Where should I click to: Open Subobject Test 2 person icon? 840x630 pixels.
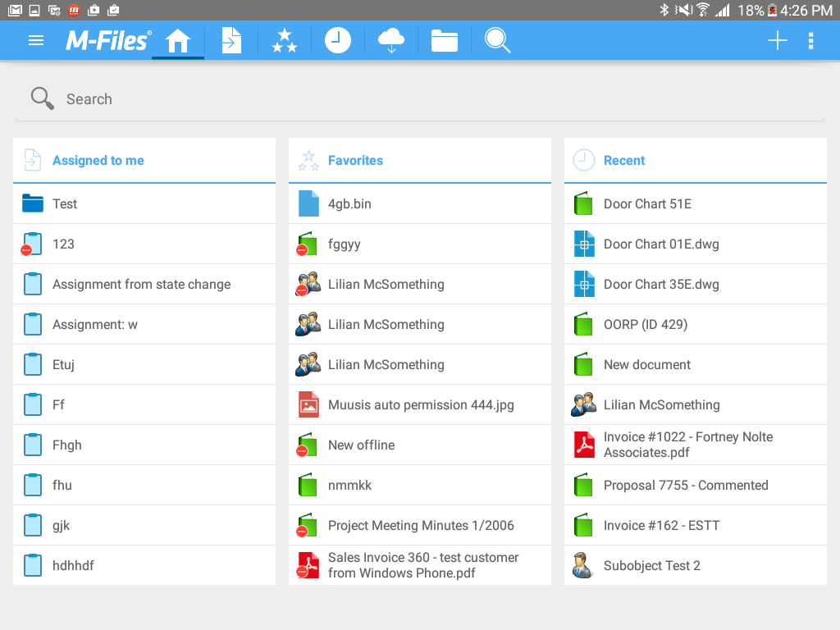point(582,565)
